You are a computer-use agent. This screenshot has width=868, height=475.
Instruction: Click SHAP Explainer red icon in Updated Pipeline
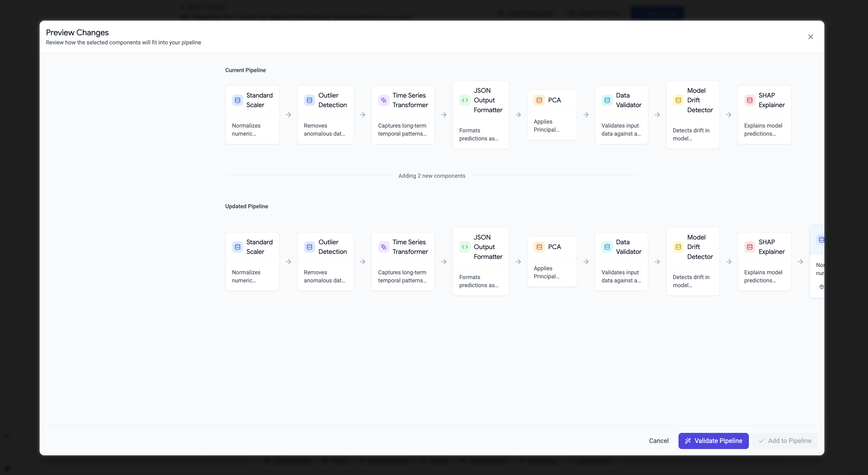tap(749, 247)
